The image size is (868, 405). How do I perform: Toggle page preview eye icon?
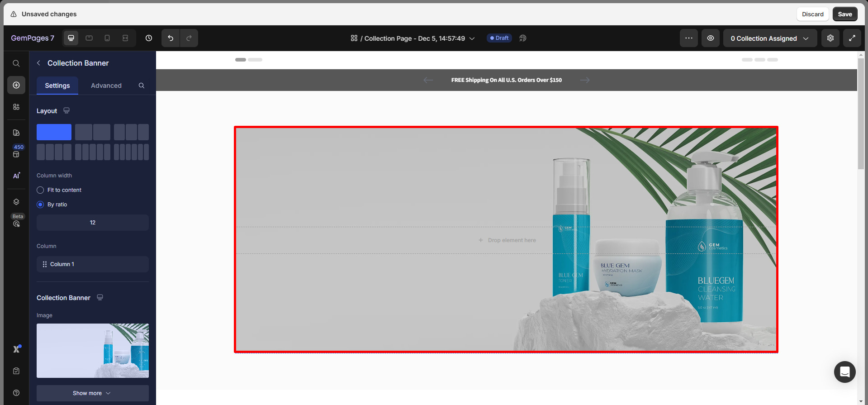pyautogui.click(x=711, y=38)
